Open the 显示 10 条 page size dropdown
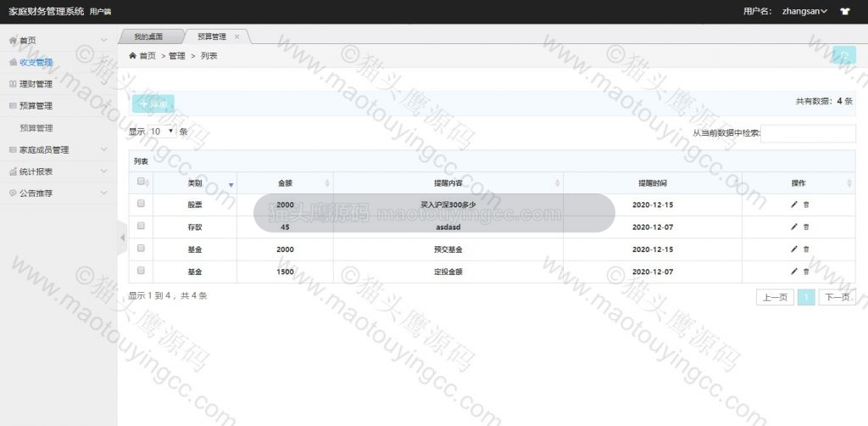This screenshot has height=426, width=868. pos(162,132)
